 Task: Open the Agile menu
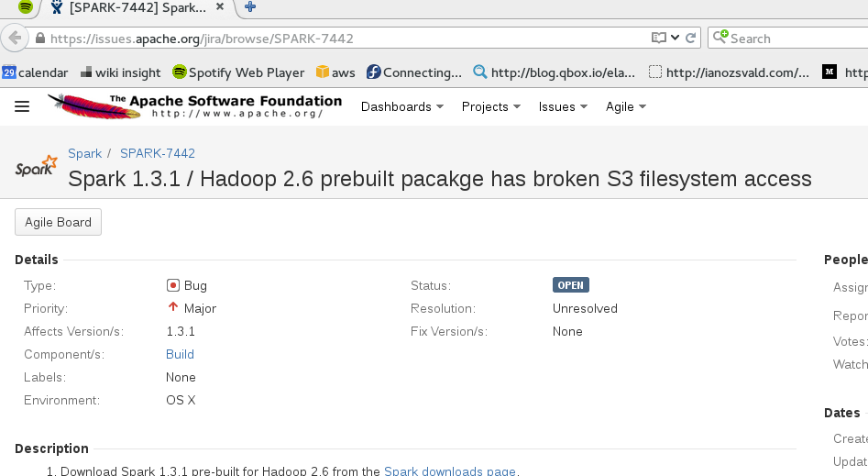click(626, 106)
